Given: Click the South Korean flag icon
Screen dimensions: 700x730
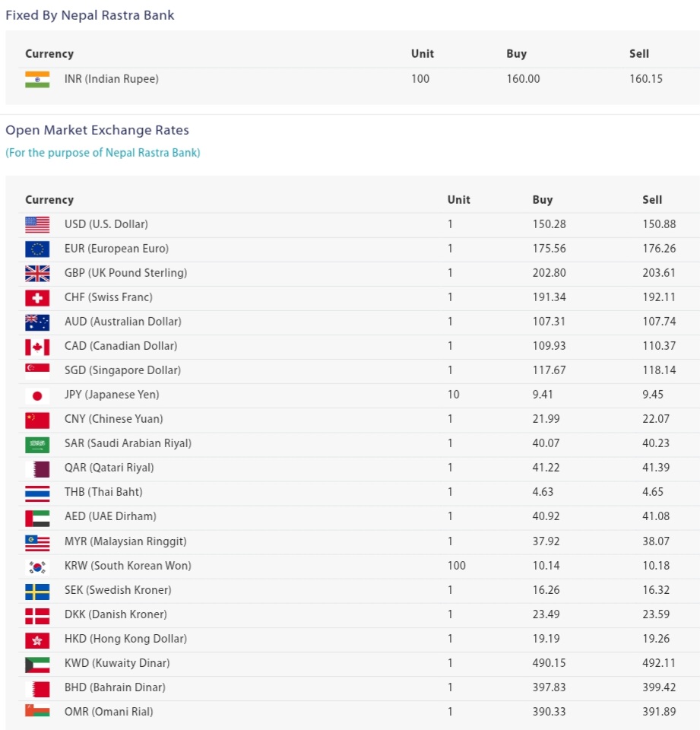Looking at the screenshot, I should click(37, 566).
